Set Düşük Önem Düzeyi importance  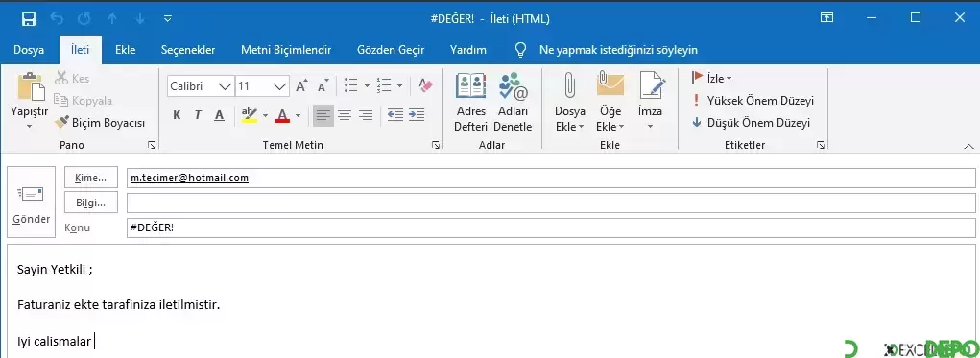[751, 123]
